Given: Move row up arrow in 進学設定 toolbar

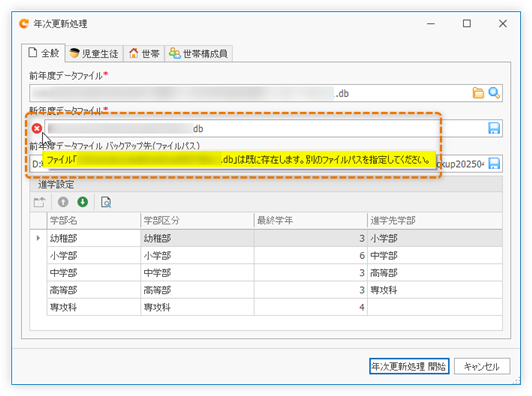Looking at the screenshot, I should pos(63,202).
